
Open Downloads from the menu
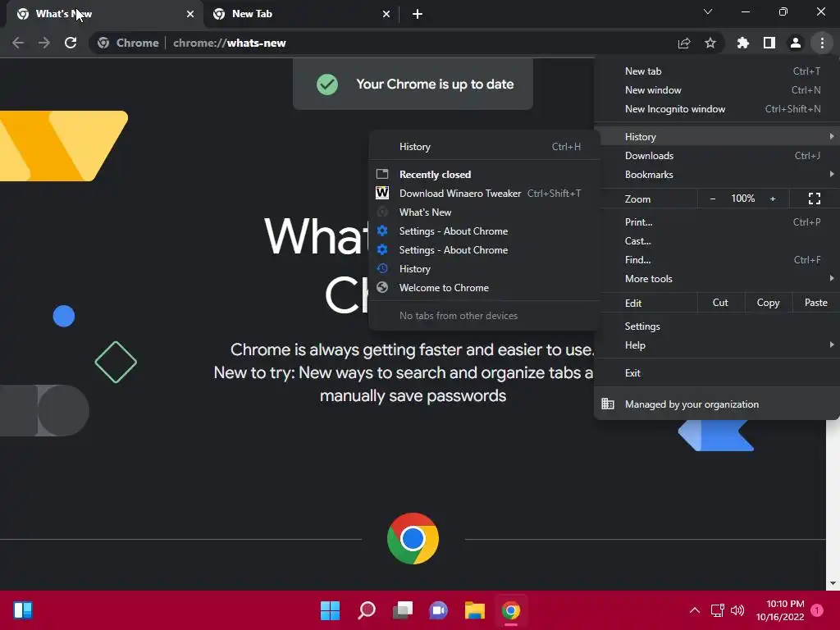[717, 156]
